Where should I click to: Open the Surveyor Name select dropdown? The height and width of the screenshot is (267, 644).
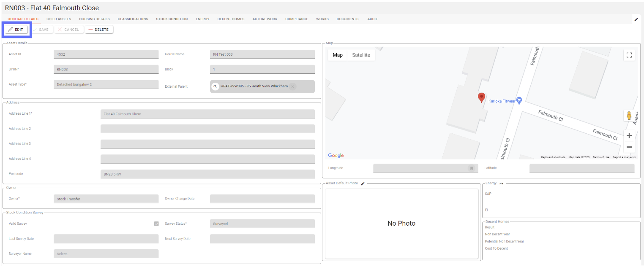106,254
